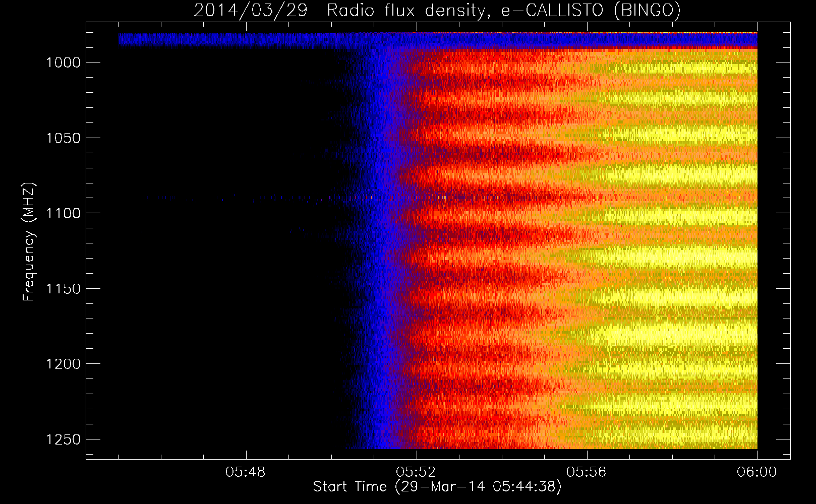Click the plot title '2014/03/29 Radio flux density'

437,10
